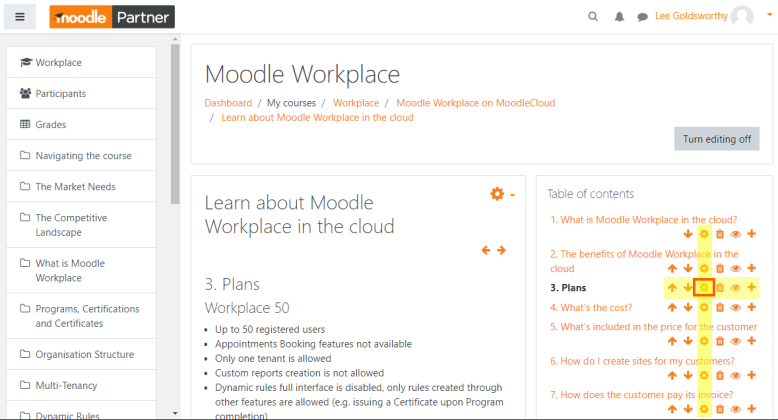The height and width of the screenshot is (420, 778).
Task: Open the messages speech bubble
Action: [643, 17]
